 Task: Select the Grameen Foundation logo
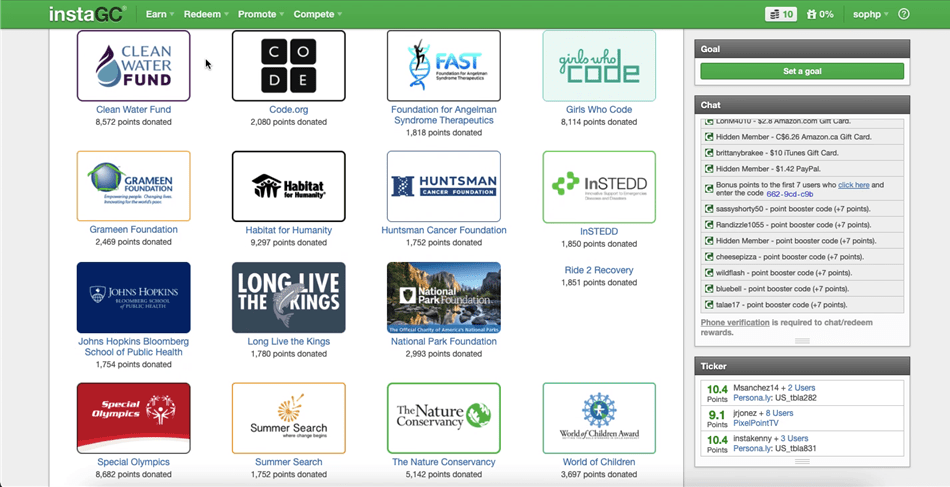click(x=133, y=186)
